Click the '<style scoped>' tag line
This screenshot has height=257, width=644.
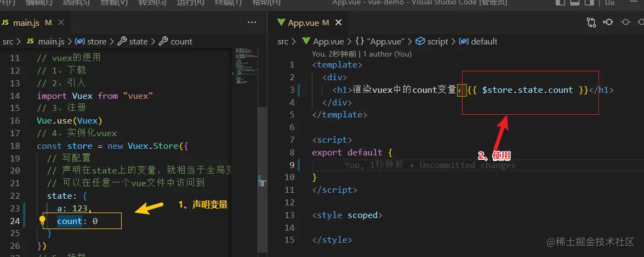347,215
